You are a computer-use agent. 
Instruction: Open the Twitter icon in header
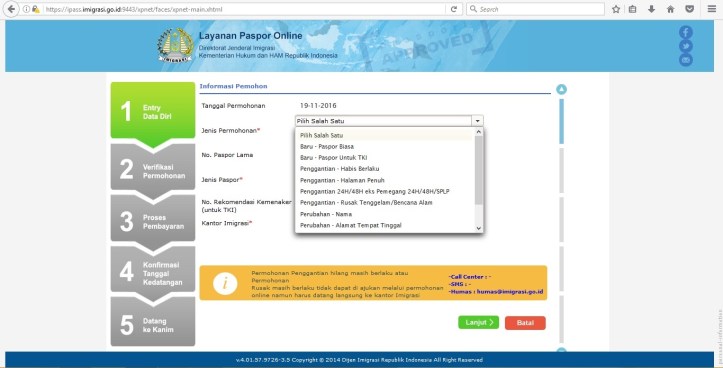click(686, 46)
